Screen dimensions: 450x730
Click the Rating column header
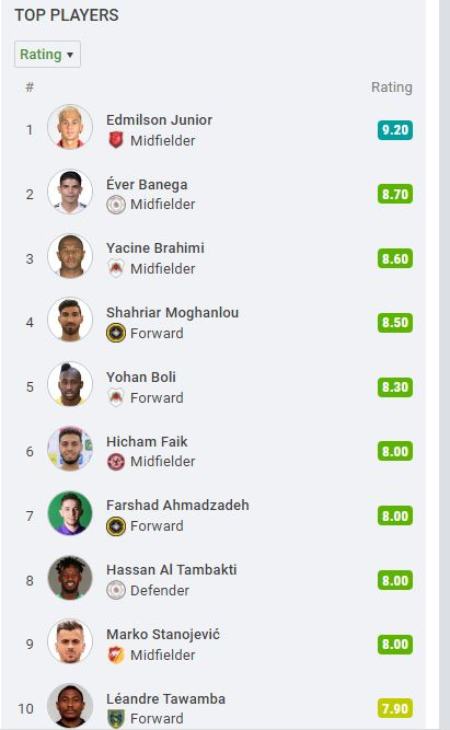click(391, 88)
